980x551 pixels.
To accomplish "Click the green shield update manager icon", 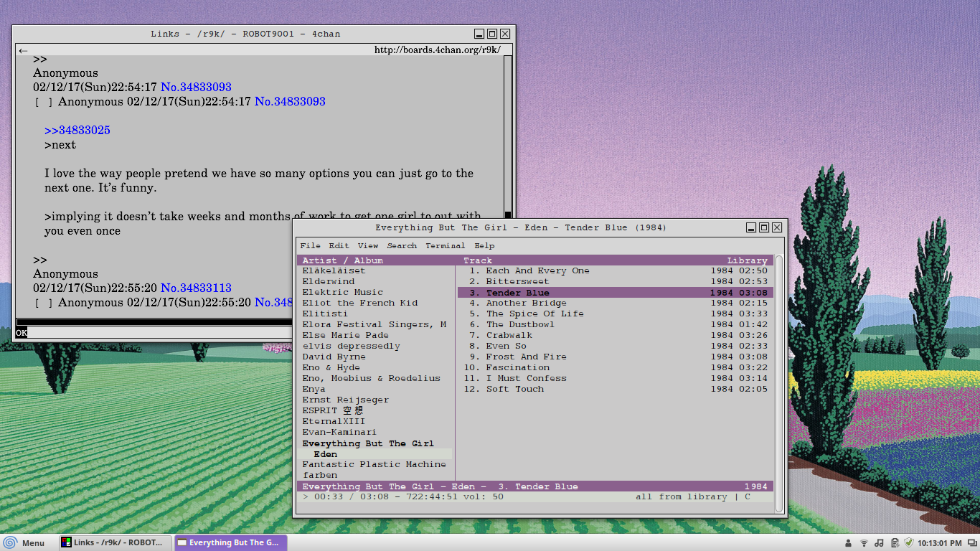I will click(x=908, y=543).
